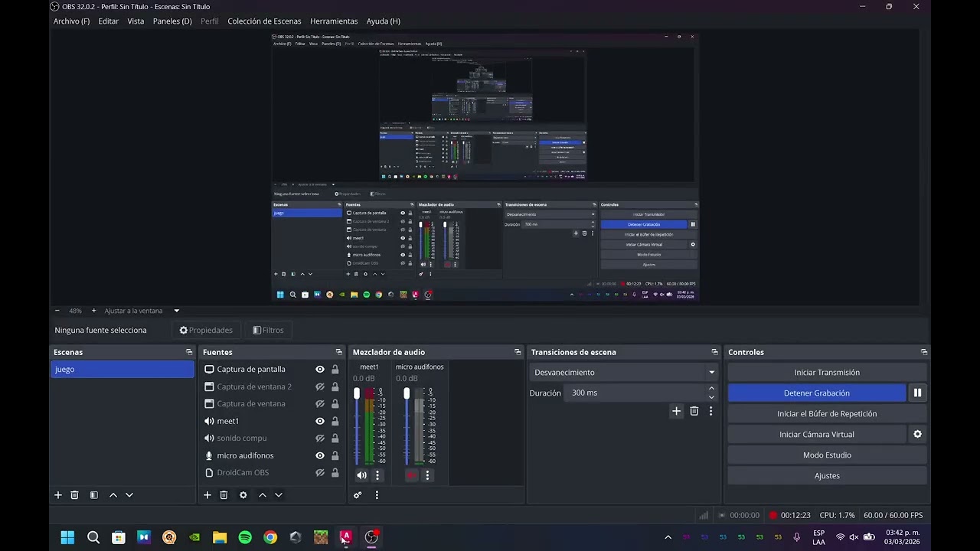The width and height of the screenshot is (980, 551).
Task: Remove selected source with Fuentes trash icon
Action: (x=224, y=495)
